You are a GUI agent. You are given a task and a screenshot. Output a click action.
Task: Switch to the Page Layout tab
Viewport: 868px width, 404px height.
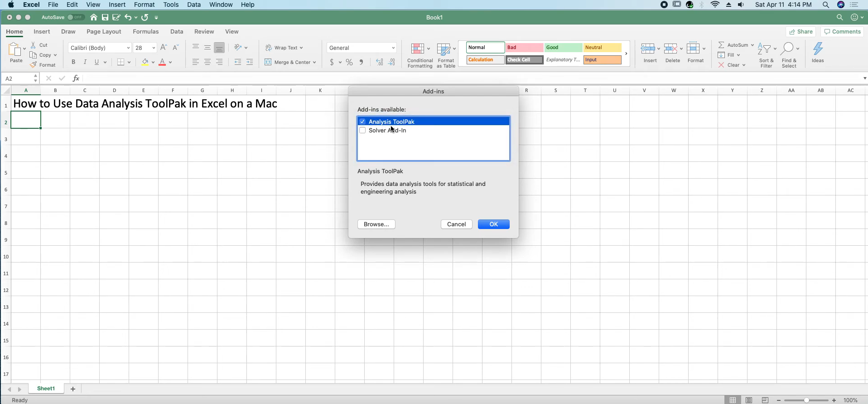pyautogui.click(x=104, y=32)
